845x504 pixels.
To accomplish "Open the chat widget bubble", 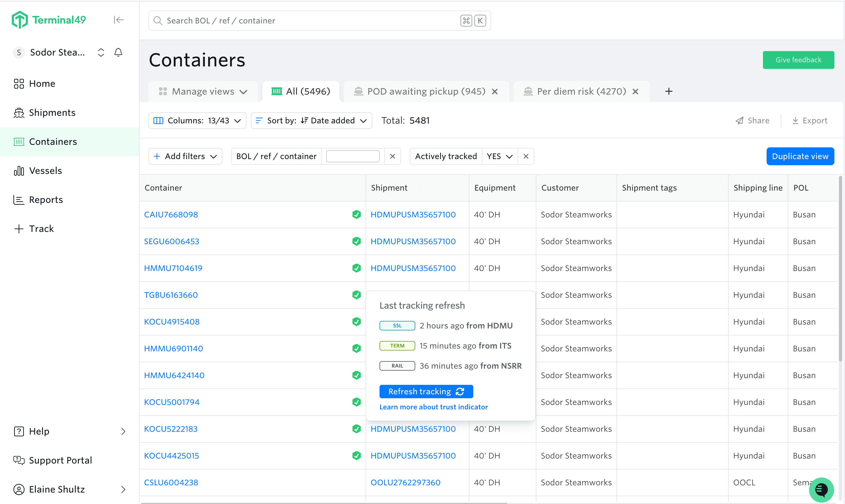I will [821, 489].
